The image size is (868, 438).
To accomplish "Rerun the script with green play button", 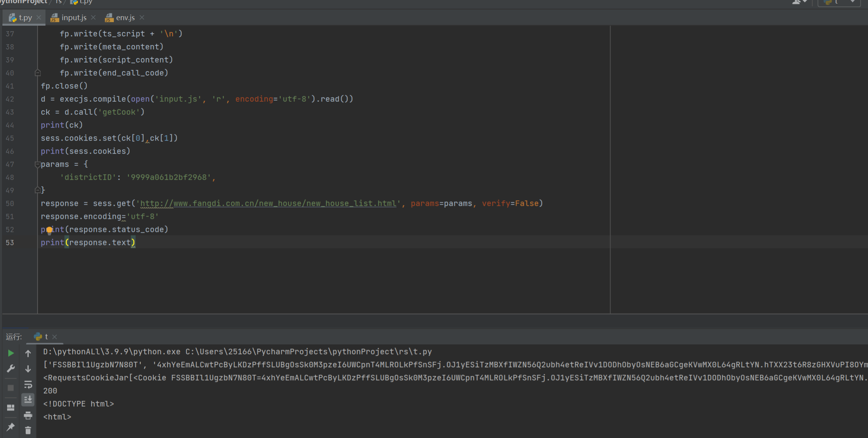I will coord(11,353).
